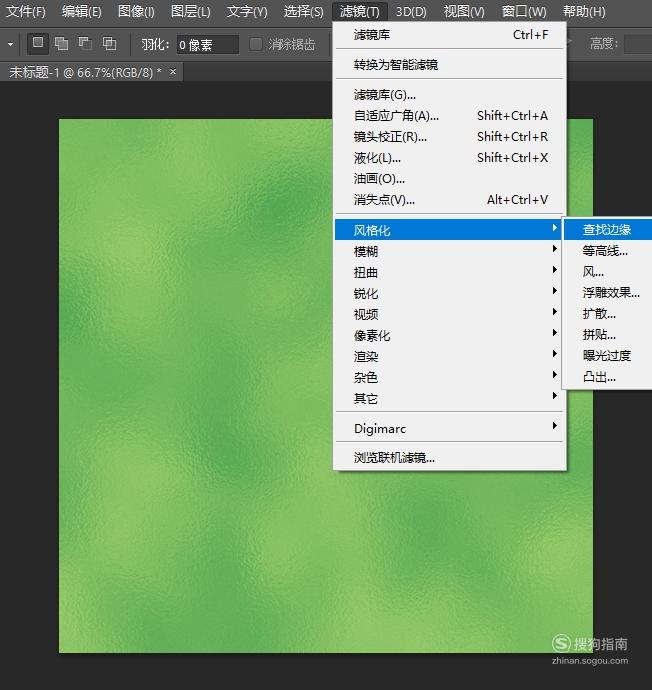
Task: Expand the 杂色 submenu
Action: [x=449, y=377]
